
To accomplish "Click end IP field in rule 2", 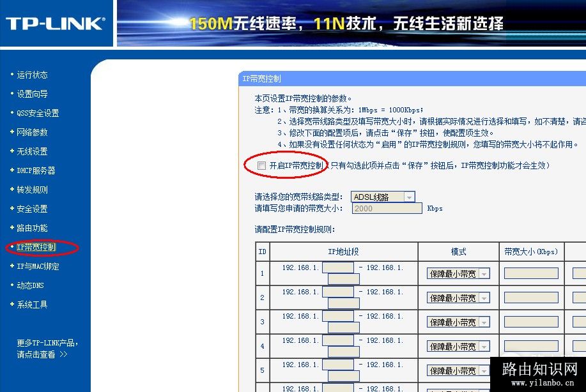I will 343,303.
